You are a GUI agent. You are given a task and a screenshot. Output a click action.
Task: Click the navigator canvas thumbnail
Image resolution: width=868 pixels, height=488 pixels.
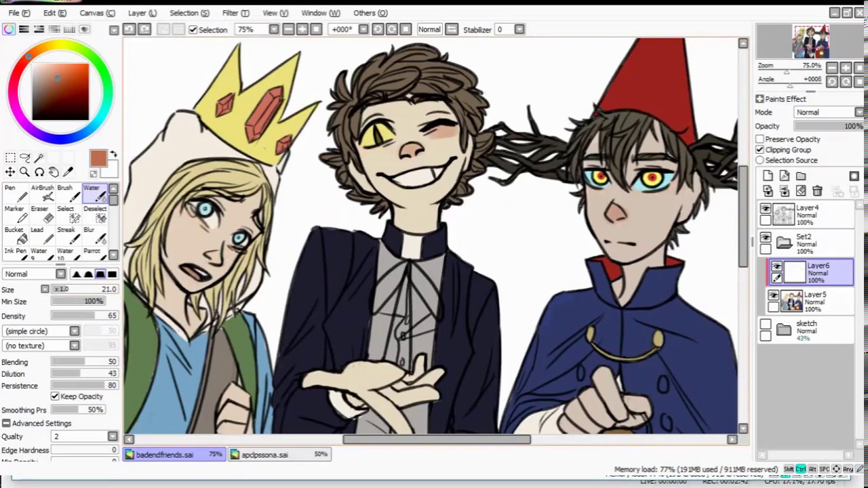click(x=811, y=41)
